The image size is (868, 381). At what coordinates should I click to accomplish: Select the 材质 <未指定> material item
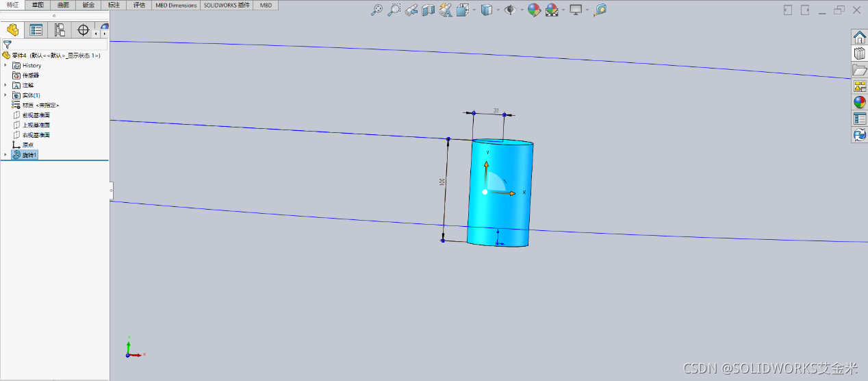(36, 105)
